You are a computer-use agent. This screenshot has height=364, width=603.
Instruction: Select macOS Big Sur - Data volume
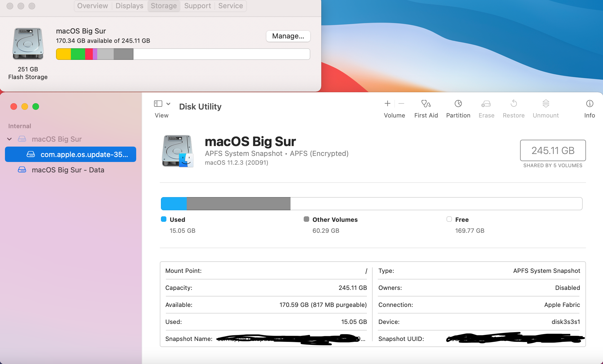68,170
